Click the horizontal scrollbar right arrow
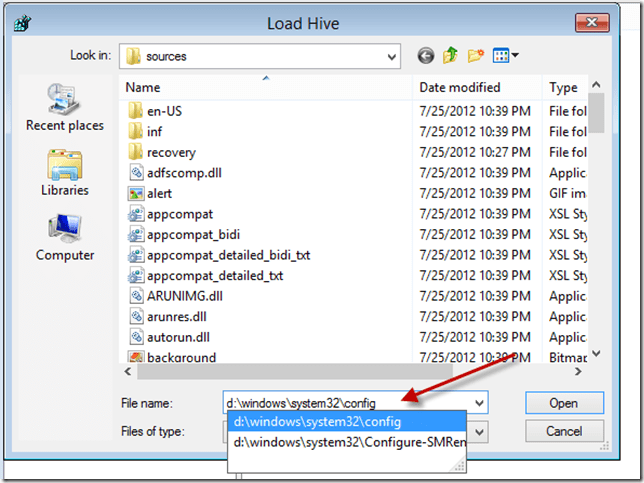 click(x=578, y=372)
